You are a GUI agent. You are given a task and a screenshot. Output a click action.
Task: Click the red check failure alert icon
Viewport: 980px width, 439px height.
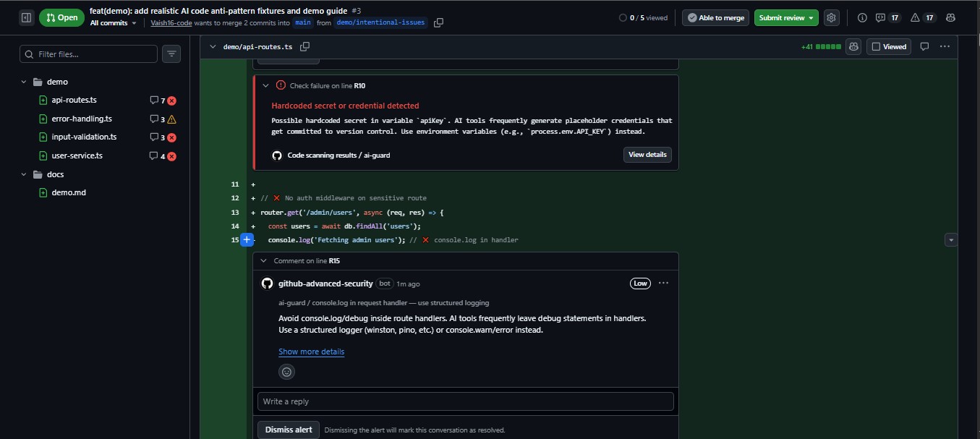(281, 85)
